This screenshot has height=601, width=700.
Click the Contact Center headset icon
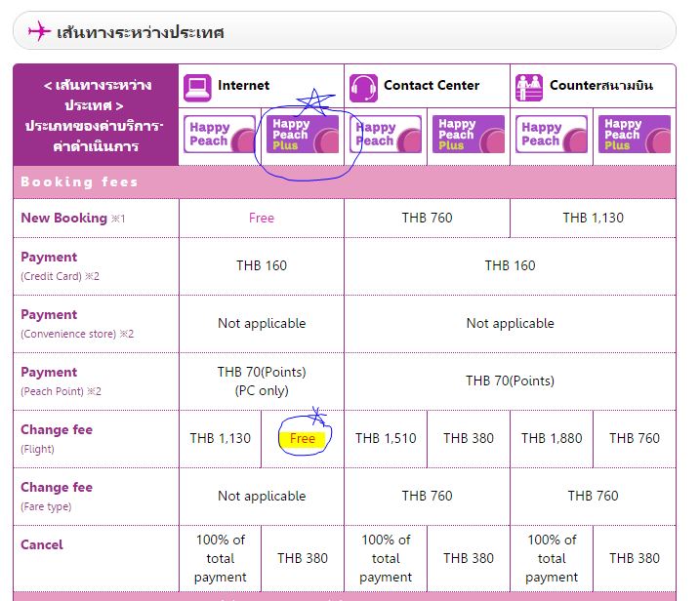[363, 88]
